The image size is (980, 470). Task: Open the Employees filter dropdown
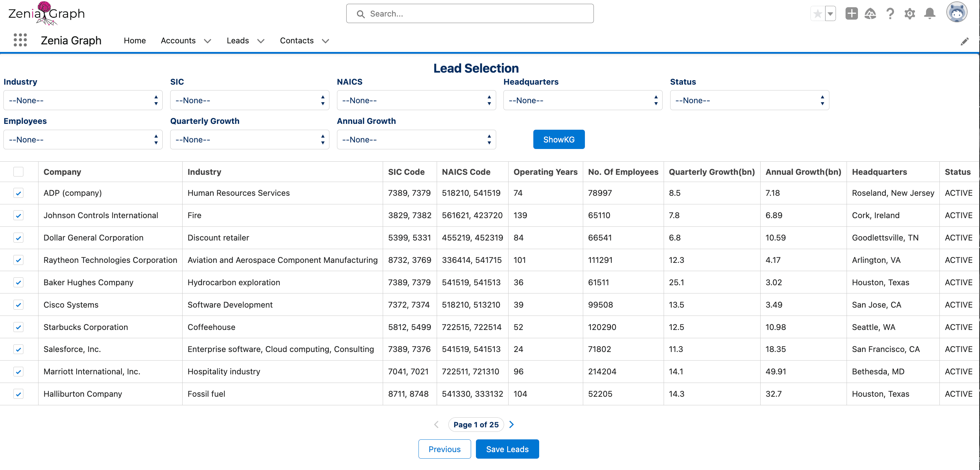[83, 140]
